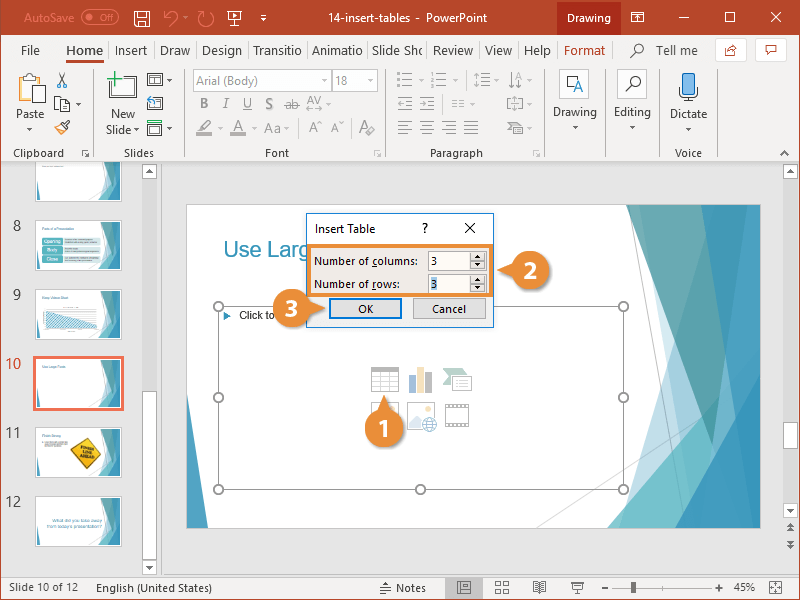Expand the Arial (Body) font dropdown

(322, 80)
